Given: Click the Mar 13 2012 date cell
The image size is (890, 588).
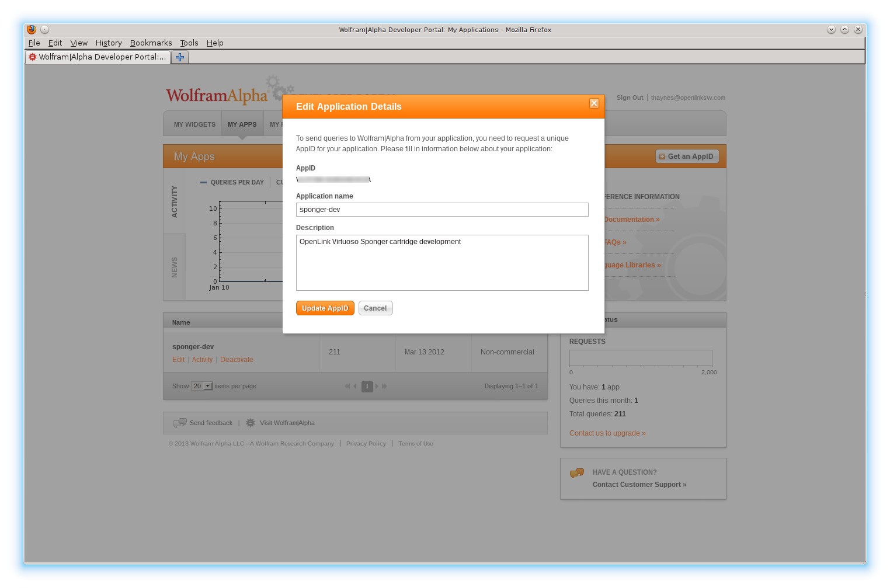Looking at the screenshot, I should click(425, 352).
